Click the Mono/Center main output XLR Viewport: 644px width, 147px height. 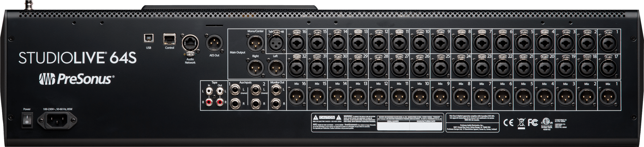(x=255, y=43)
